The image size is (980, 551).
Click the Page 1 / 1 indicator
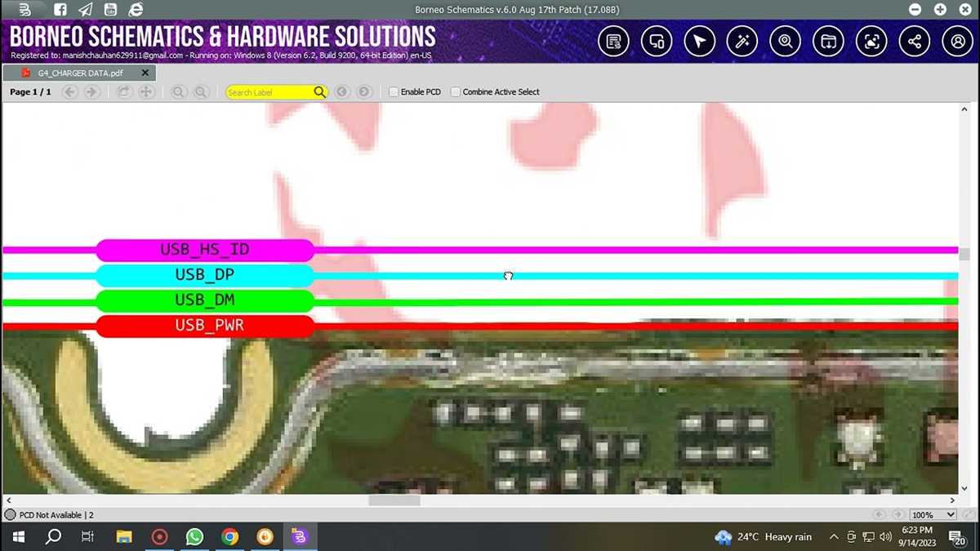(x=30, y=92)
